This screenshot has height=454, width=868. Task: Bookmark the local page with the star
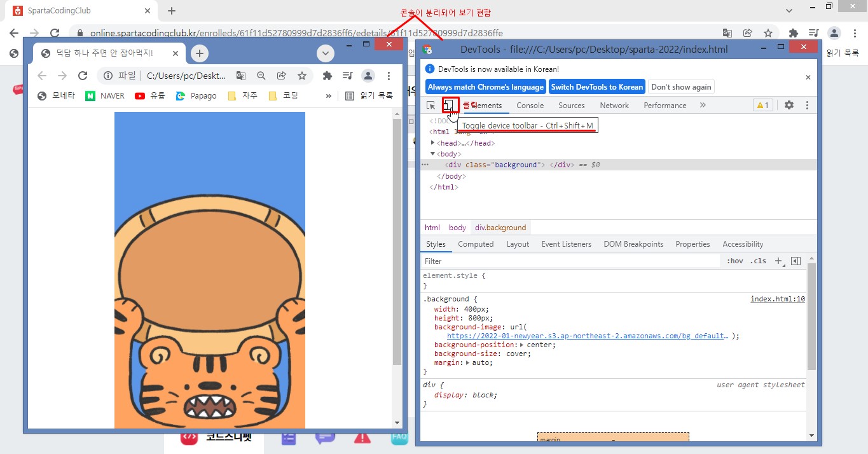[x=302, y=76]
